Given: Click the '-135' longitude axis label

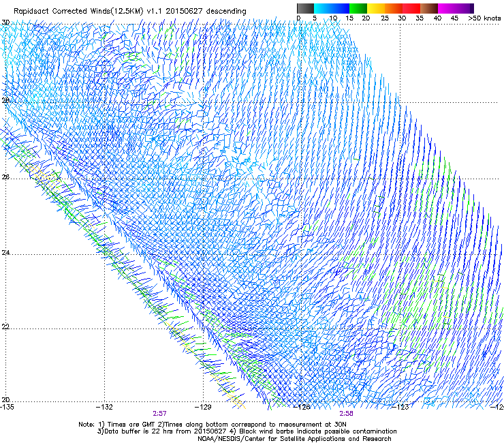Looking at the screenshot, I should point(7,407).
